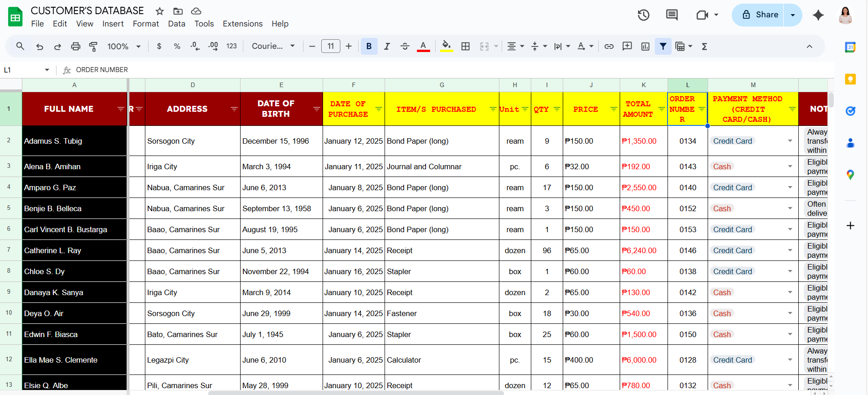This screenshot has height=395, width=868.
Task: Open the Extensions menu
Action: coord(242,24)
